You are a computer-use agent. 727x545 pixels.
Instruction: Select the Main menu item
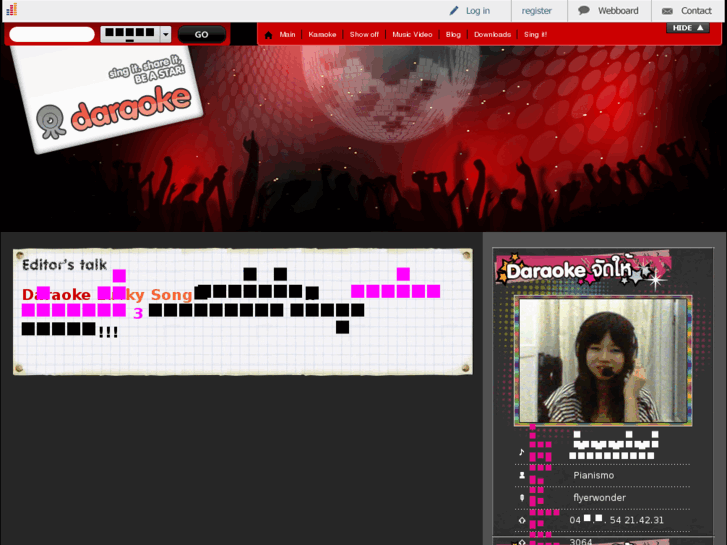click(x=287, y=34)
